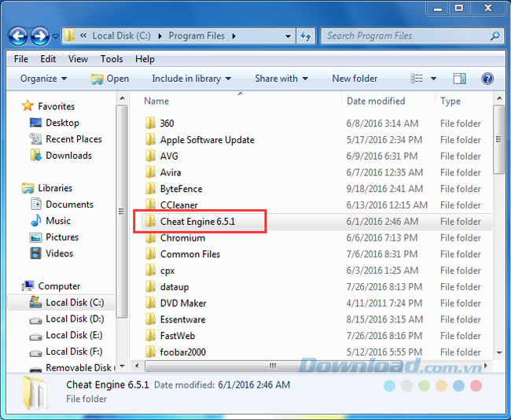Open the Share with dropdown
Screen dimensions: 511x420
(281, 79)
